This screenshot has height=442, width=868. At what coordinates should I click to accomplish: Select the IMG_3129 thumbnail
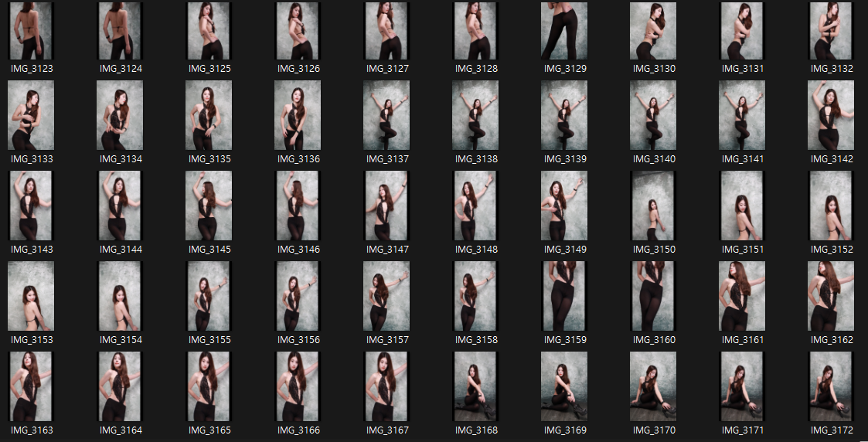point(564,31)
